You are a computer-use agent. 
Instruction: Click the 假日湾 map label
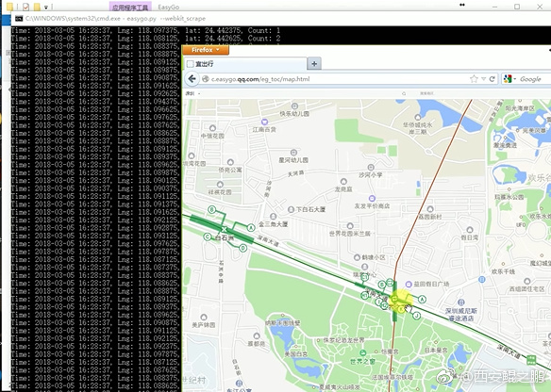(470, 237)
